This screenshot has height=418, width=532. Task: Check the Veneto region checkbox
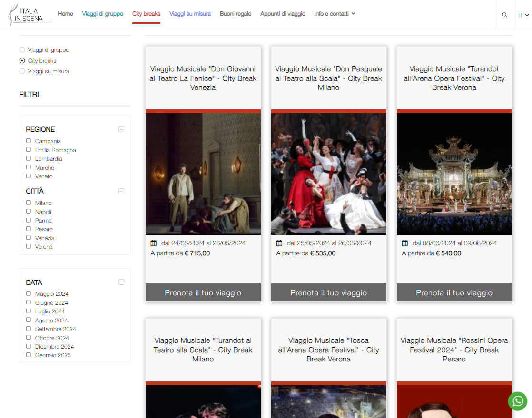29,176
